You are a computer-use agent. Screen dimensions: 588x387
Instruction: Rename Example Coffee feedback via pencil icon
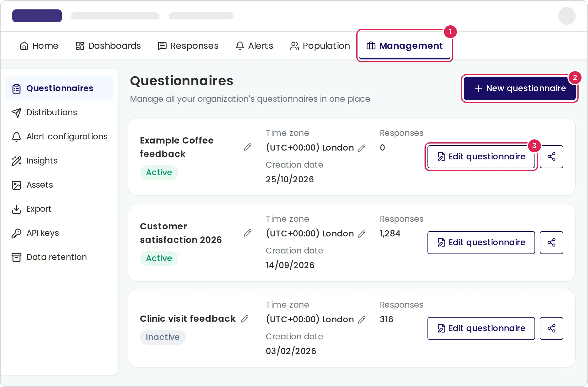click(248, 147)
